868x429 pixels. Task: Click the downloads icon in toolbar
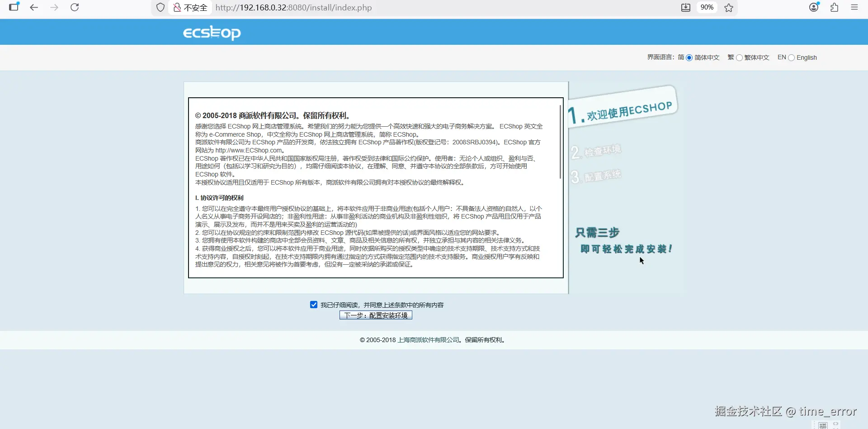pos(686,7)
